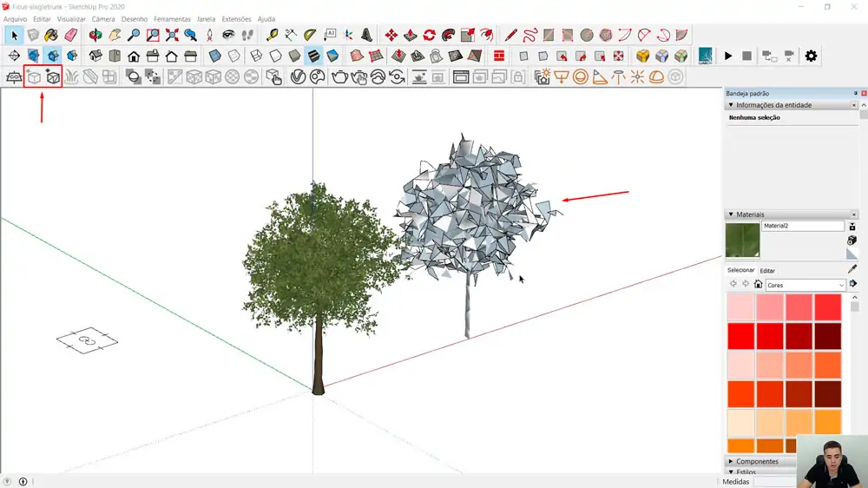868x488 pixels.
Task: Toggle Monochrome face style
Action: coord(332,56)
